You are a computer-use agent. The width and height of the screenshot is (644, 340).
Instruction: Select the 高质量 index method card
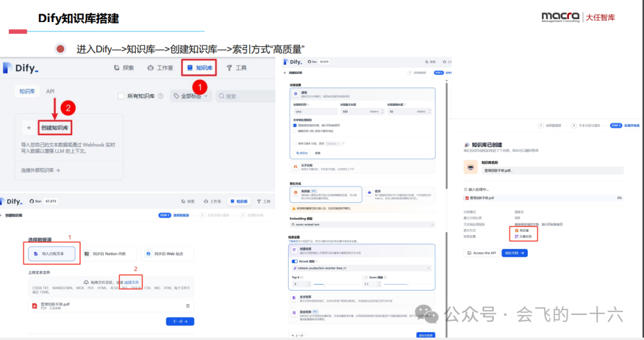326,194
